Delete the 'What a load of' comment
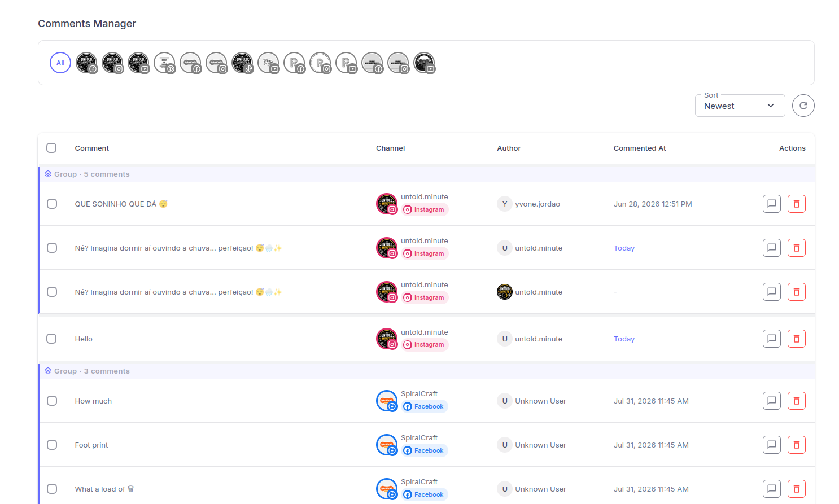 click(x=796, y=489)
